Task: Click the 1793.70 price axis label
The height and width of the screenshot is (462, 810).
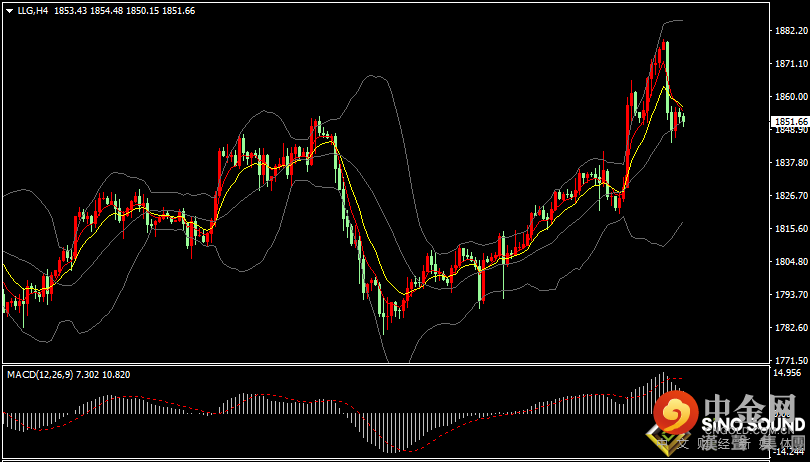Action: pos(791,295)
